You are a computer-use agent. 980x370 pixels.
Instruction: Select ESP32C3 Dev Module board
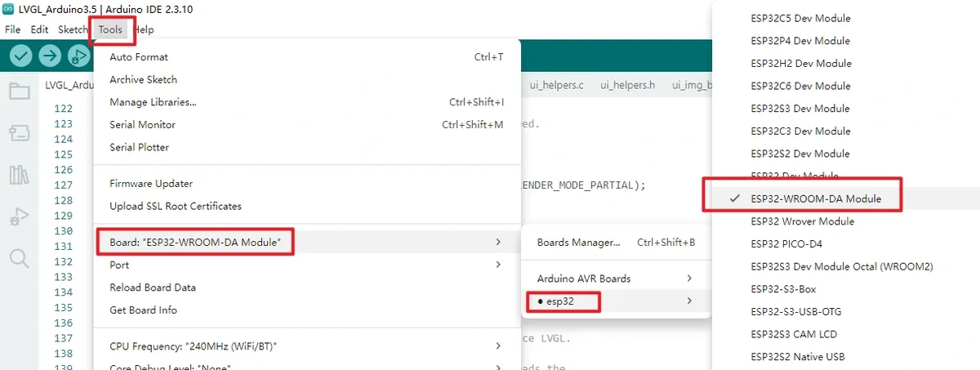click(x=846, y=131)
